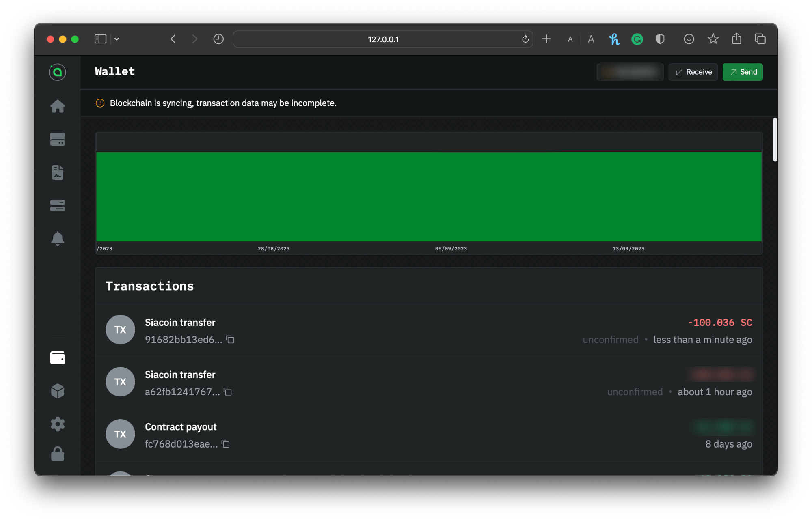Open the storage volumes sidebar icon
Image resolution: width=812 pixels, height=521 pixels.
click(x=57, y=205)
